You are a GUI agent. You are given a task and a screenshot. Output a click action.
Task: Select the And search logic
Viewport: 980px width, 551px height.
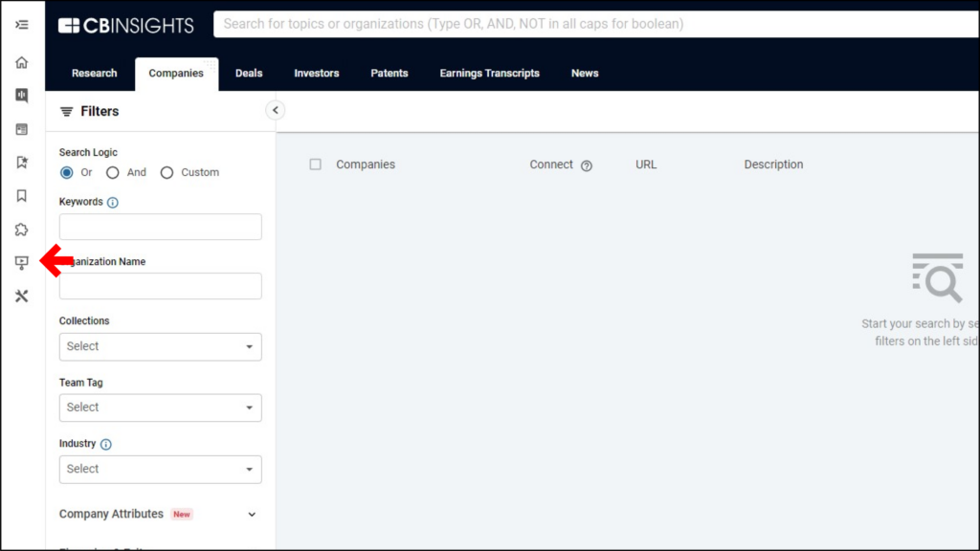113,172
